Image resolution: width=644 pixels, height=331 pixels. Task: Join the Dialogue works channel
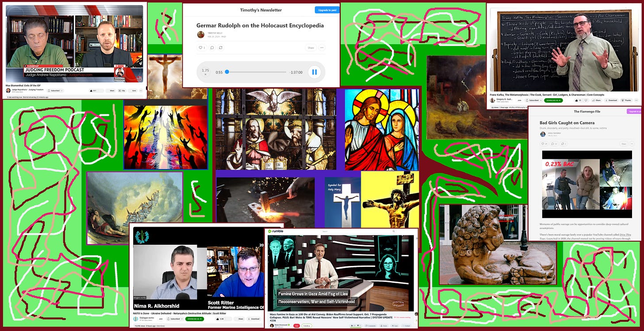coord(161,319)
